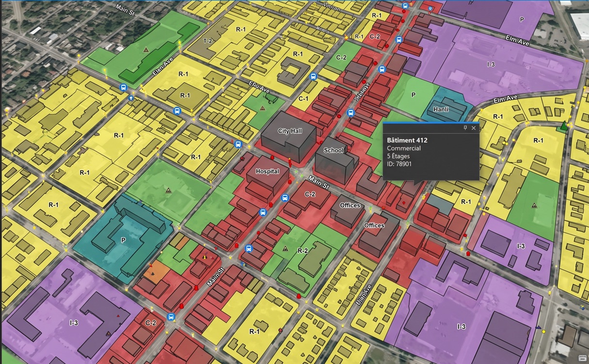Click the bus stop icon left of City Hall
The width and height of the screenshot is (589, 364).
click(x=238, y=144)
